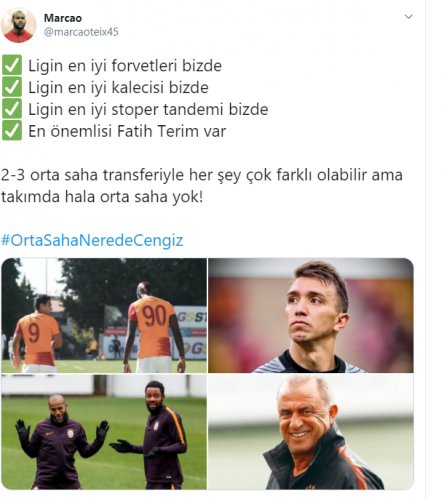Viewport: 444px width, 499px height.
Task: Click Marcao's profile avatar
Action: [19, 25]
